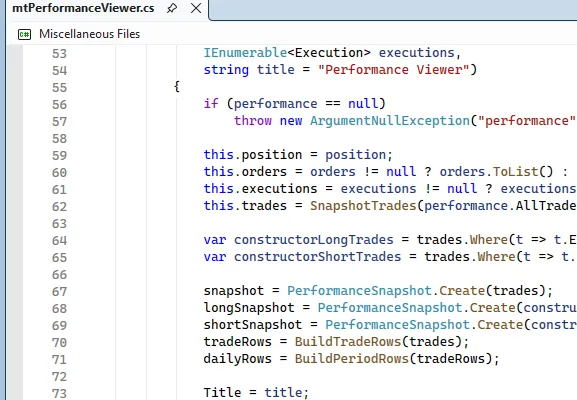The image size is (577, 400).
Task: Click 'executions' parameter name on line 53
Action: pos(417,53)
